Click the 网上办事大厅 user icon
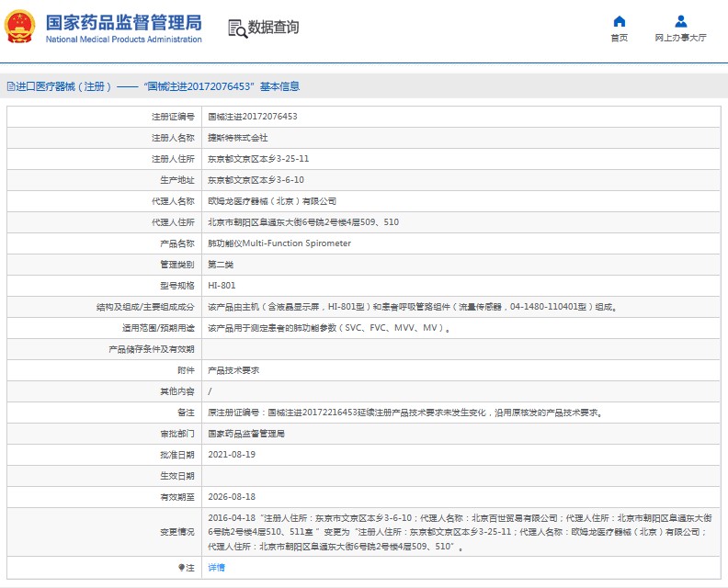Viewport: 728px width, 588px height. point(680,21)
